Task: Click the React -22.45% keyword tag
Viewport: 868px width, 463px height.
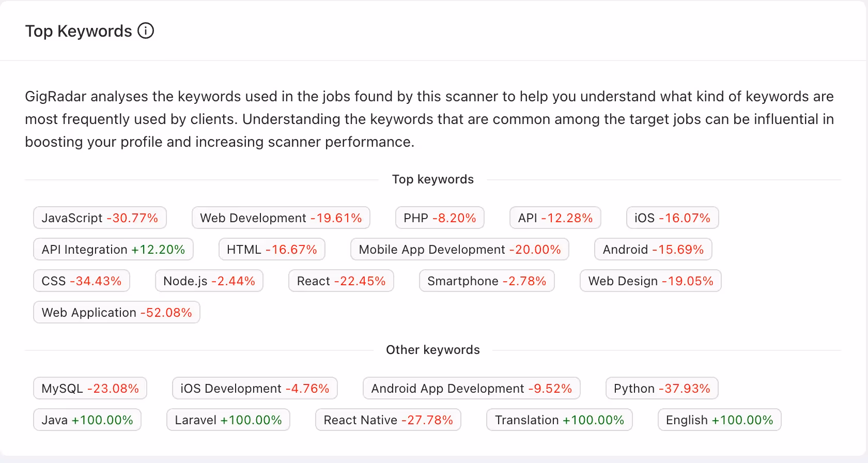Action: [x=341, y=281]
